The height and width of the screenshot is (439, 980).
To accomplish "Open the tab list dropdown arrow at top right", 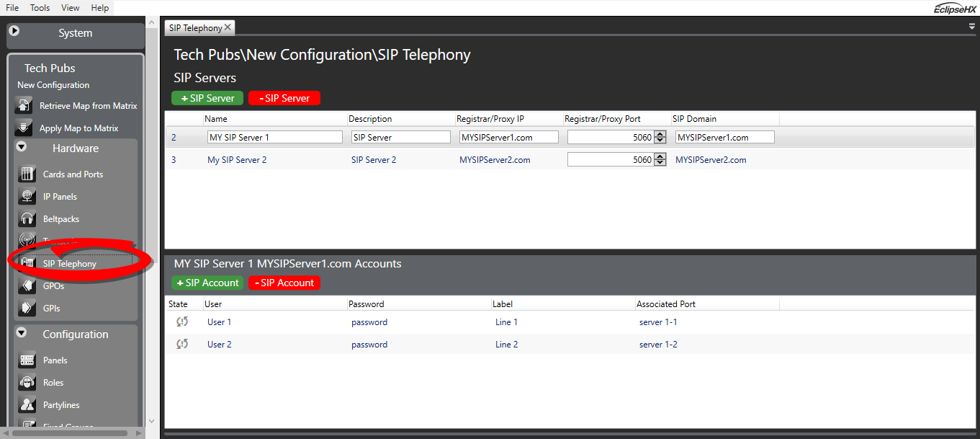I will (972, 26).
